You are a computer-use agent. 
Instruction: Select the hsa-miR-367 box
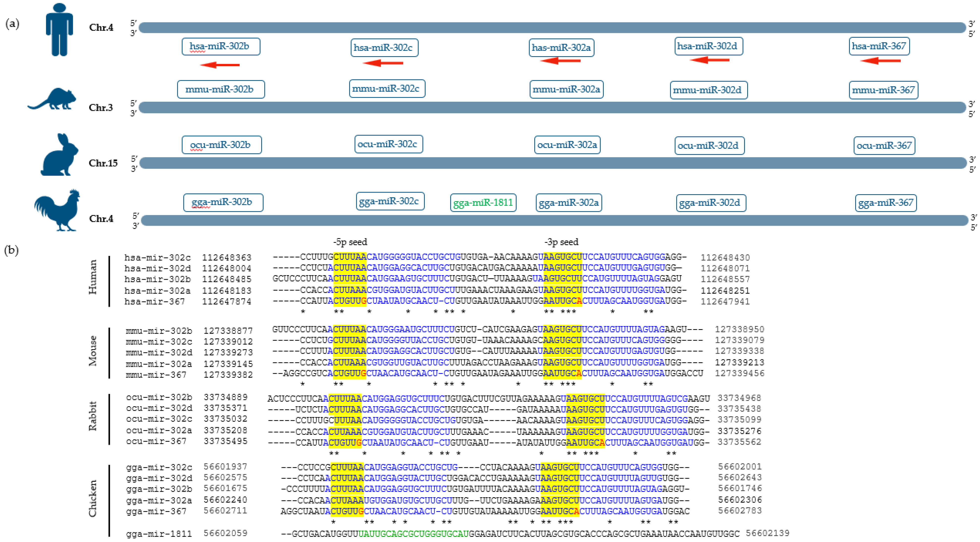coord(879,46)
